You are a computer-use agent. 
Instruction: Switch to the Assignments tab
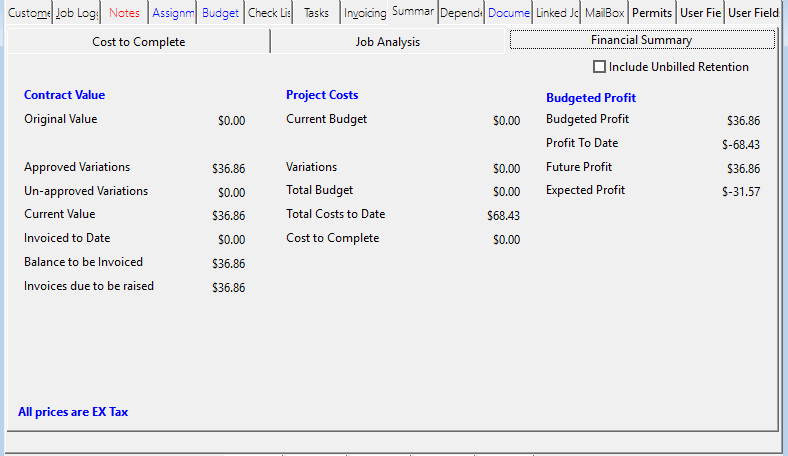pyautogui.click(x=172, y=13)
